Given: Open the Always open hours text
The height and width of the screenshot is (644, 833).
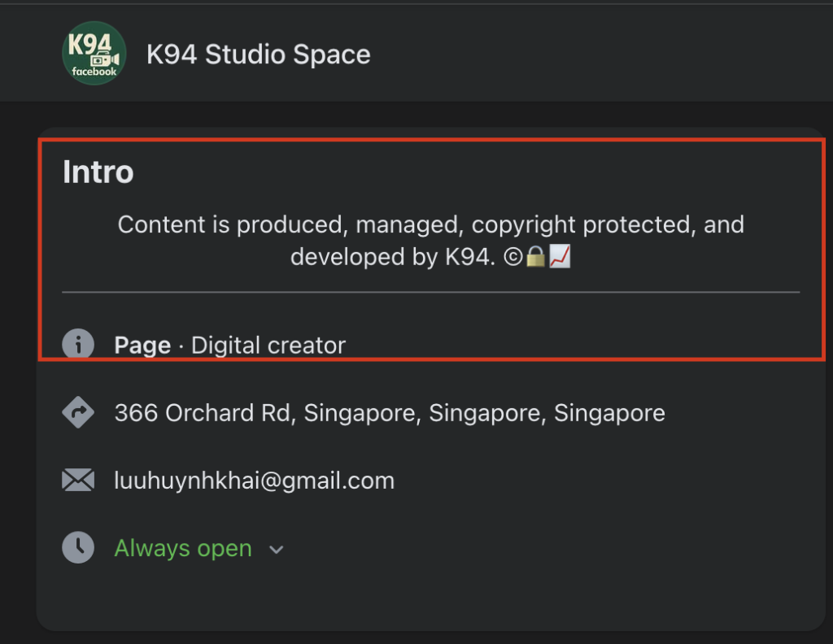Looking at the screenshot, I should pyautogui.click(x=183, y=549).
